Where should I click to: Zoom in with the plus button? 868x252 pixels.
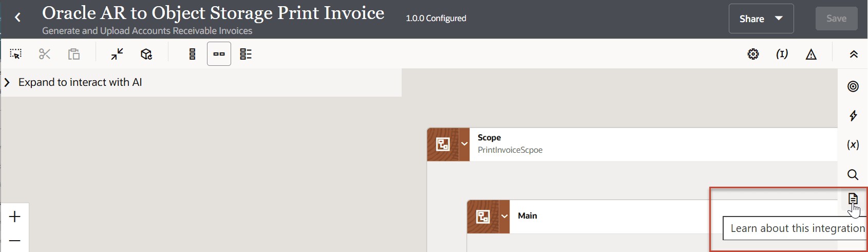(x=15, y=217)
